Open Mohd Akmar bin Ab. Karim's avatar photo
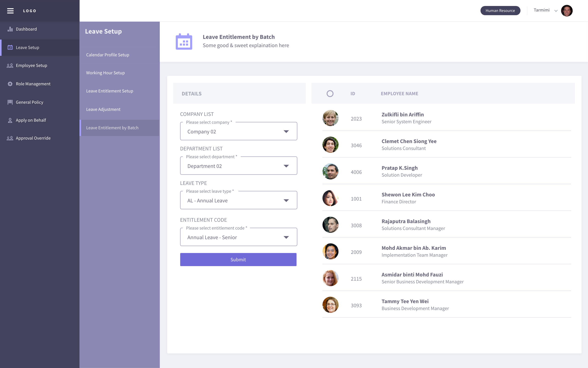 331,251
